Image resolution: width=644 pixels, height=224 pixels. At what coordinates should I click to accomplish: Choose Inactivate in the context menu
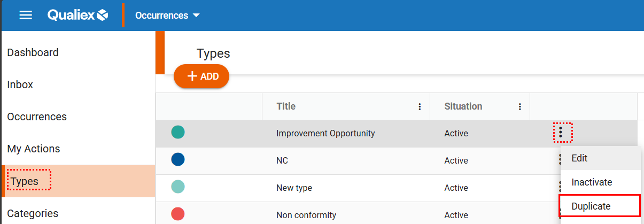592,182
